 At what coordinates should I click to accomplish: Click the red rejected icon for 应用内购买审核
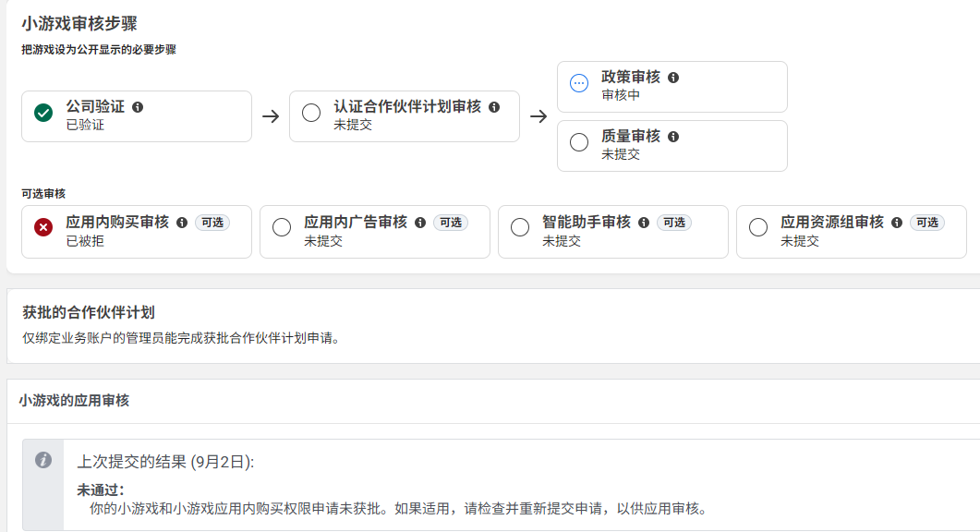(43, 227)
